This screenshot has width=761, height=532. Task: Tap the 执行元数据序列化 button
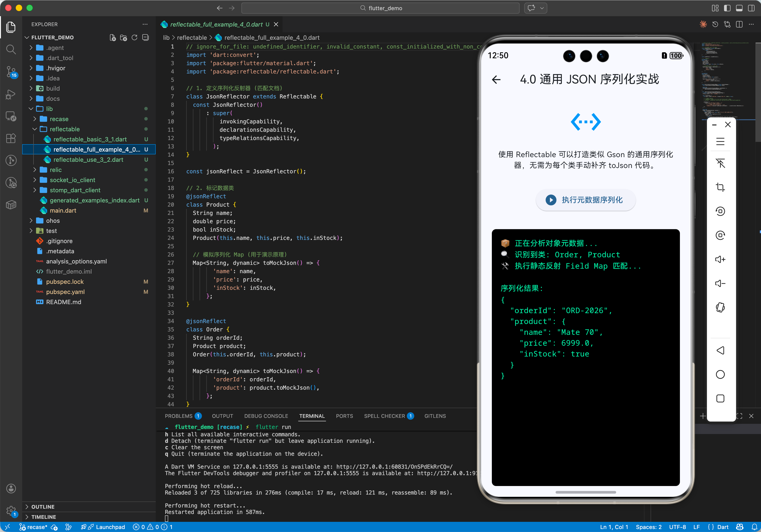[x=585, y=200]
